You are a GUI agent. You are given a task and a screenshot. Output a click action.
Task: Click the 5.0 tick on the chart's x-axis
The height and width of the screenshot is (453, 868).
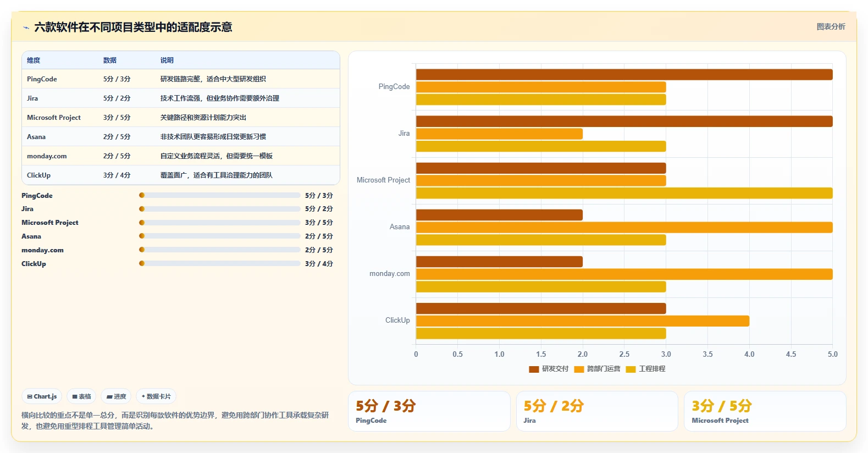832,355
